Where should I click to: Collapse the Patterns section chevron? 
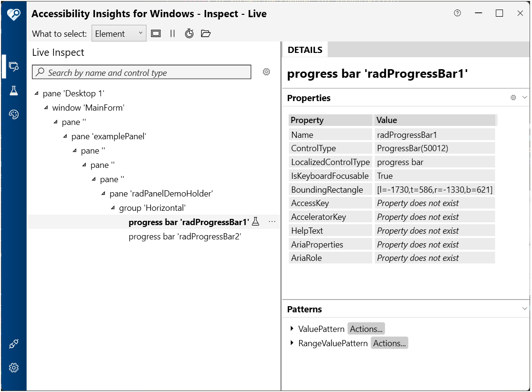524,309
